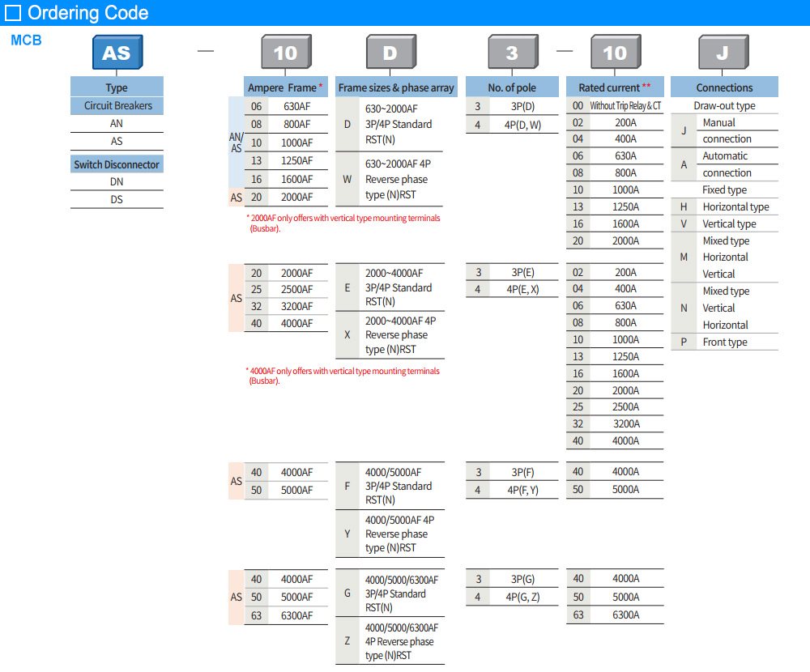
Task: Click the blue AS type code block
Action: pyautogui.click(x=116, y=53)
